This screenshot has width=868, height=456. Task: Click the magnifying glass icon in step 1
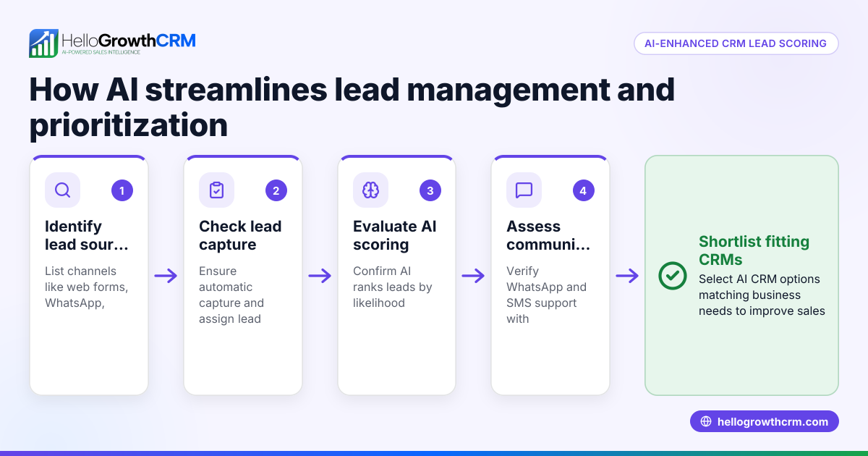pyautogui.click(x=63, y=190)
